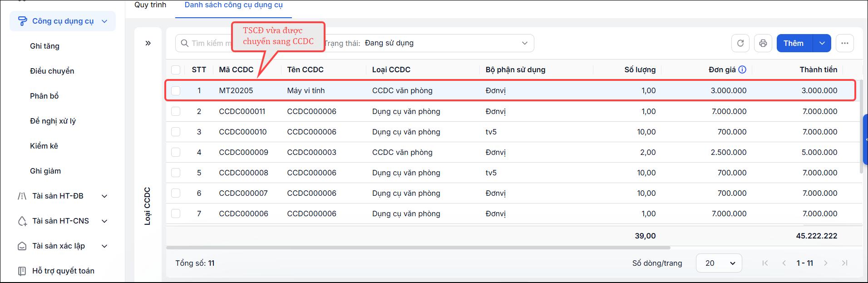Check the box for row CCDC000009
This screenshot has width=868, height=283.
coord(176,152)
